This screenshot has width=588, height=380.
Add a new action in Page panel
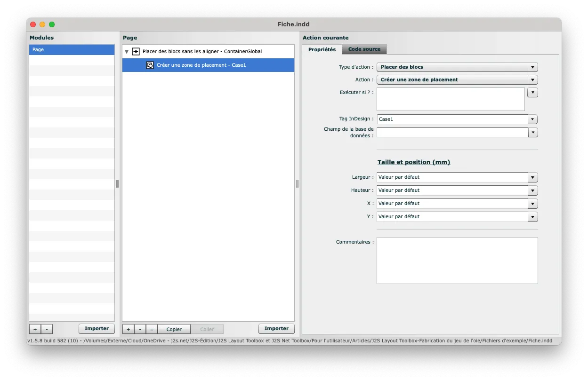click(x=128, y=329)
